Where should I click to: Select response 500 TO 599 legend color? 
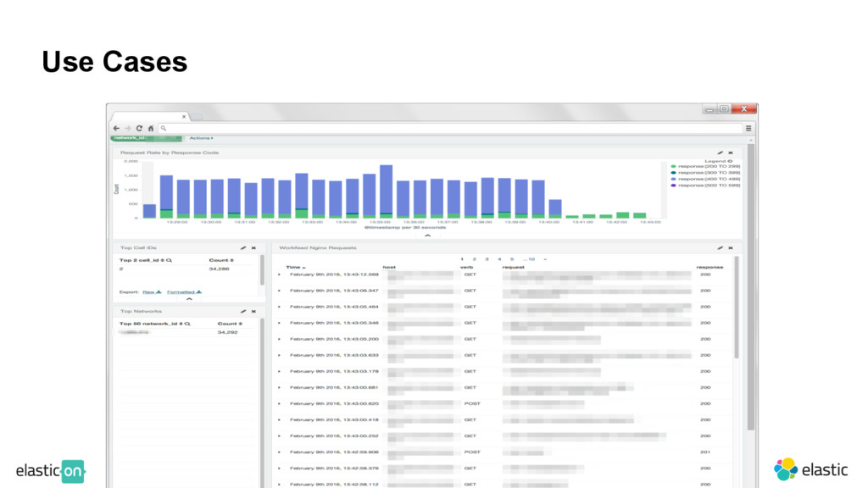pyautogui.click(x=673, y=186)
